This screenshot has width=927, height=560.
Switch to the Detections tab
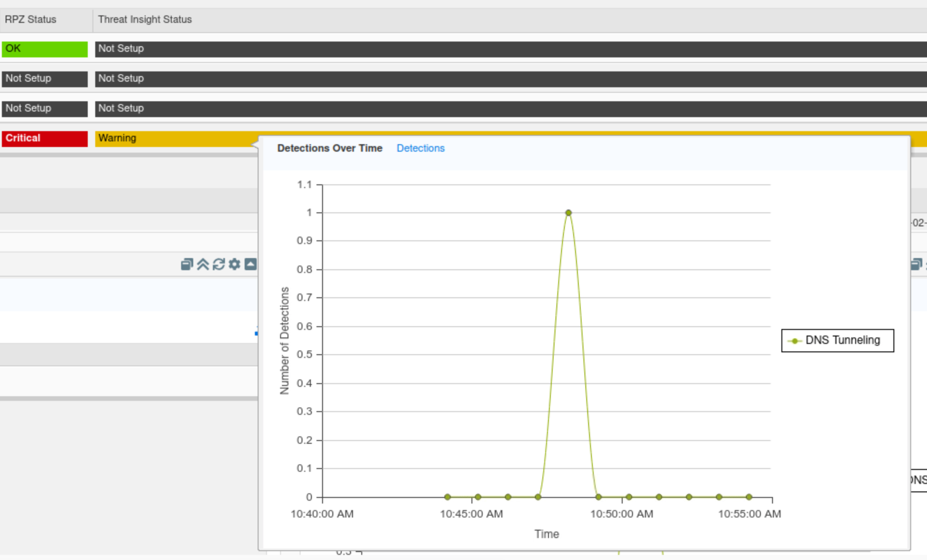(x=420, y=148)
